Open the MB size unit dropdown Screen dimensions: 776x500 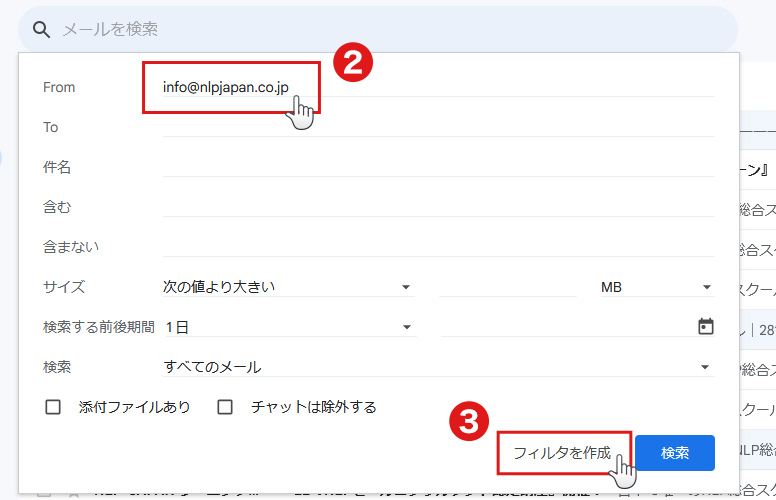tap(655, 287)
